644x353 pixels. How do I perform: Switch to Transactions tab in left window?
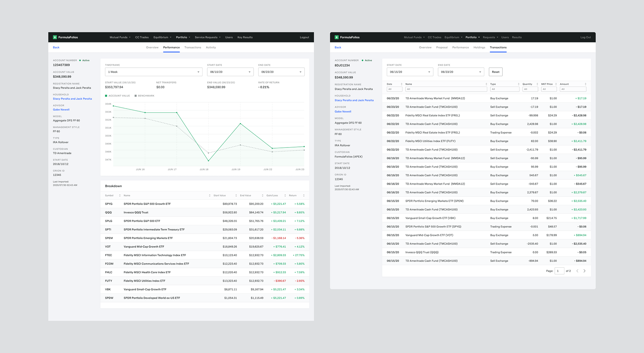tap(193, 48)
